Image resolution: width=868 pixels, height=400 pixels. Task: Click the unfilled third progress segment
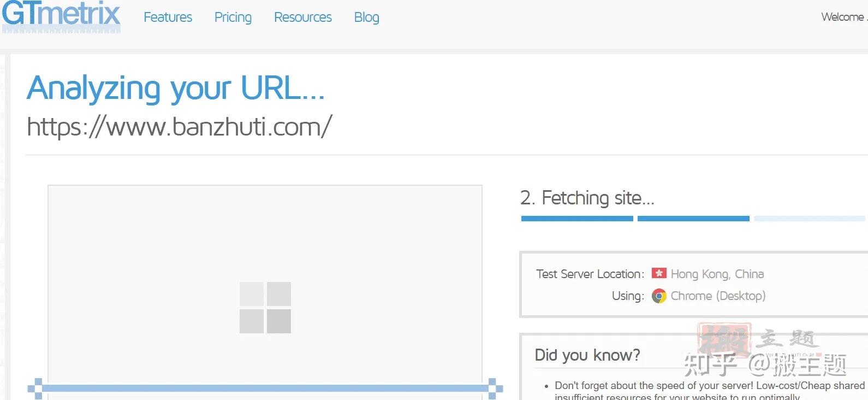tap(809, 219)
